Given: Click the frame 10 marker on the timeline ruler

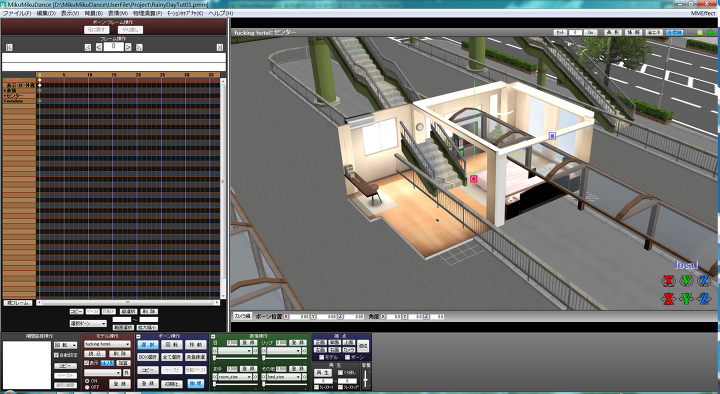Looking at the screenshot, I should click(x=90, y=74).
